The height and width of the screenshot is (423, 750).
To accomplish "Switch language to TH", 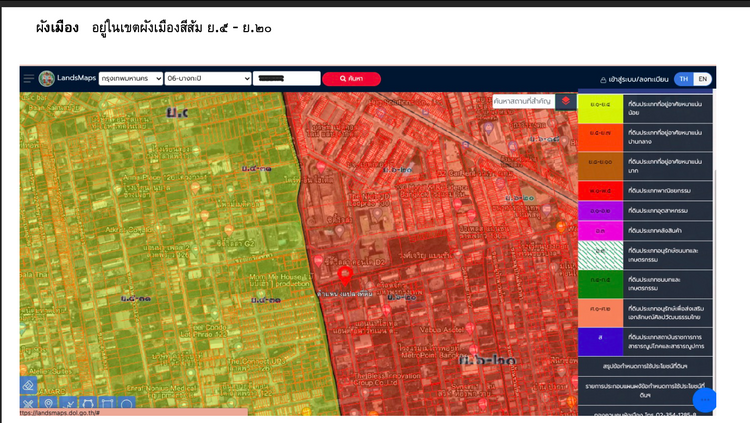I will pyautogui.click(x=684, y=79).
